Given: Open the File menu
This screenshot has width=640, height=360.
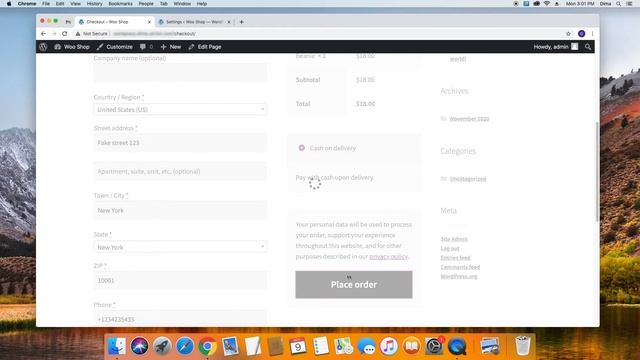Looking at the screenshot, I should tap(46, 4).
